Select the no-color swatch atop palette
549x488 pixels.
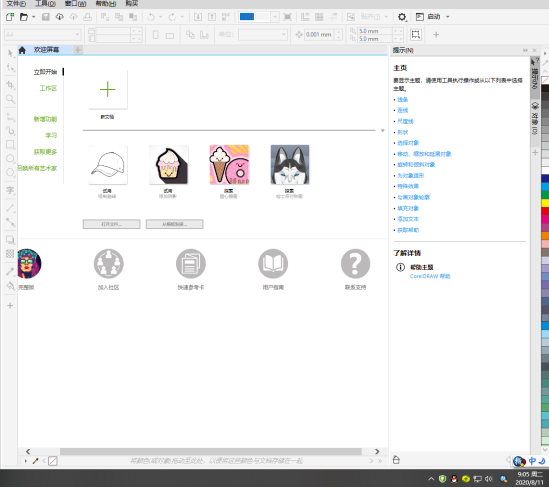[x=545, y=81]
